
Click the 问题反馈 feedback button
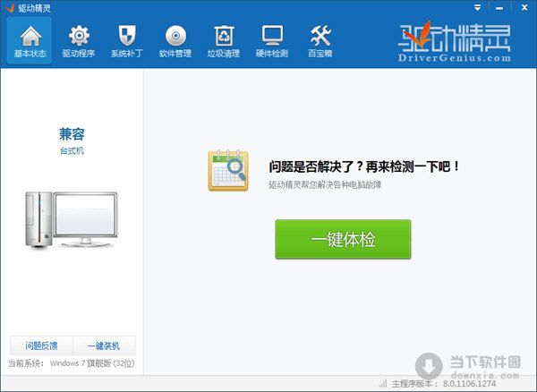41,345
